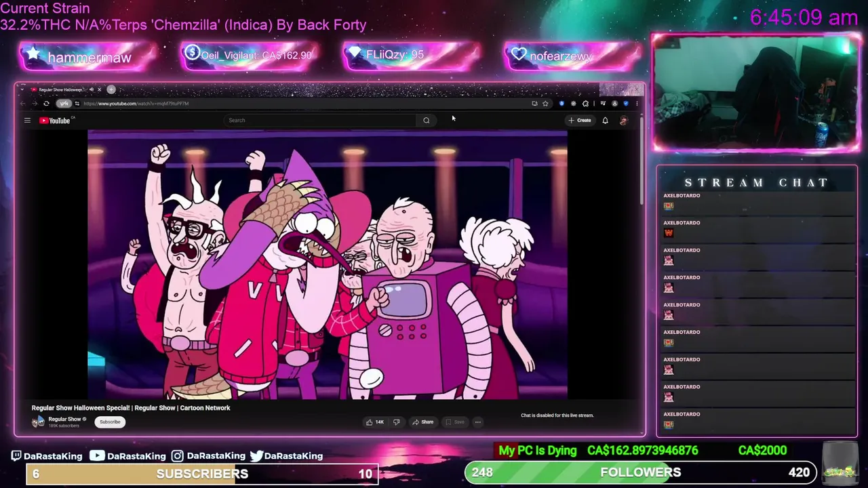Open a new browser tab
868x488 pixels.
click(x=111, y=89)
